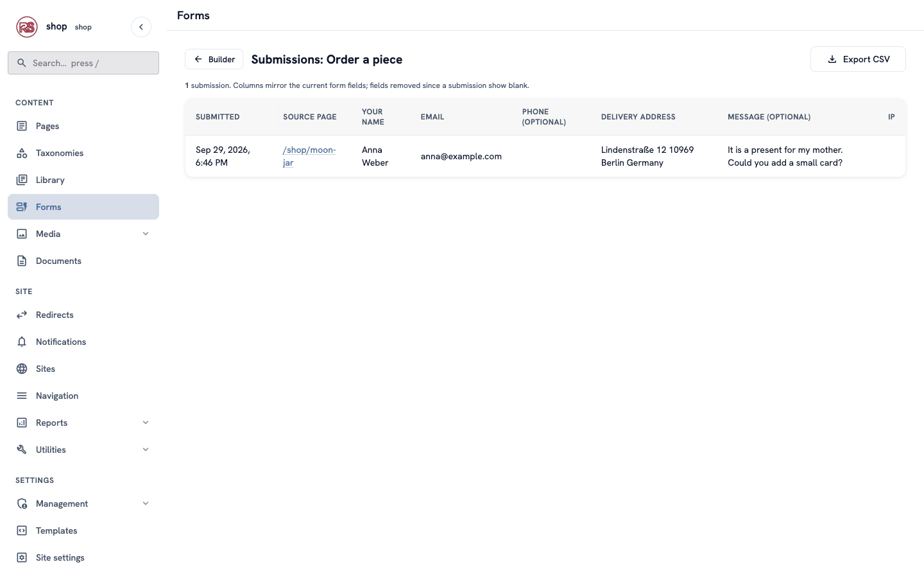Open Pages in the sidebar

[x=83, y=126]
